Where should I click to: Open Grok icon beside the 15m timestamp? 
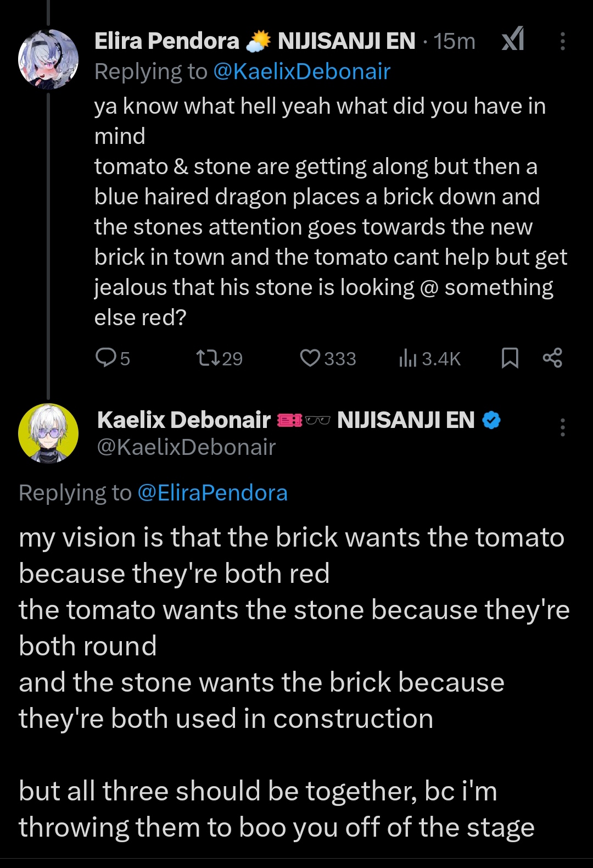pos(513,40)
